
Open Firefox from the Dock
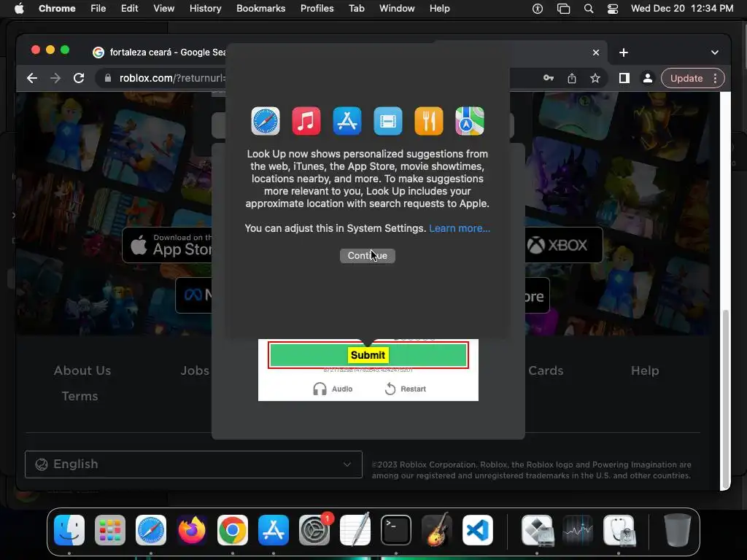[x=192, y=530]
